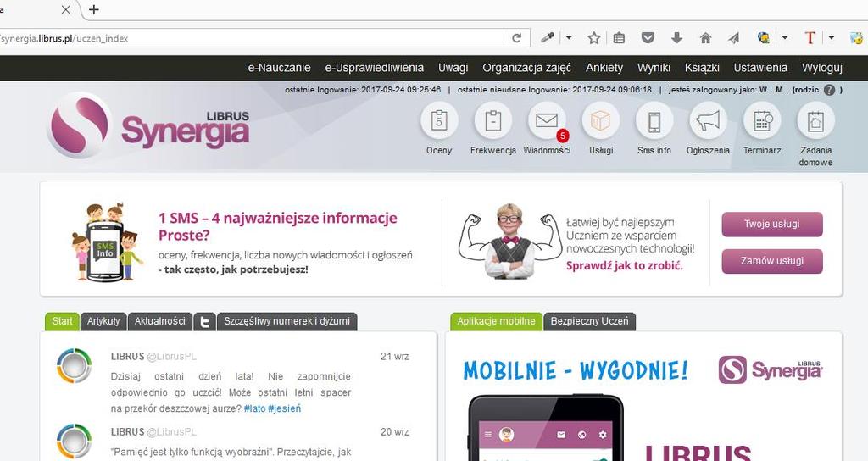The width and height of the screenshot is (868, 461).
Task: Click the 21 wrz tweet date
Action: [395, 357]
